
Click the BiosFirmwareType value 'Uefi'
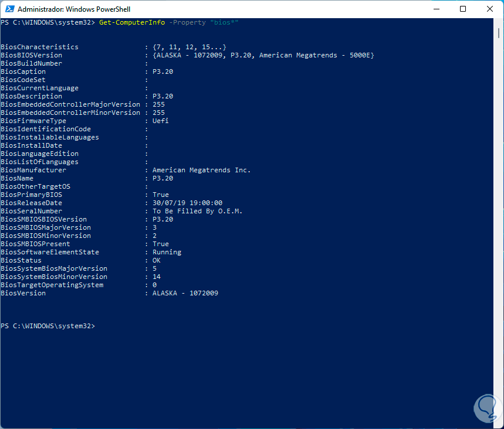pos(161,121)
